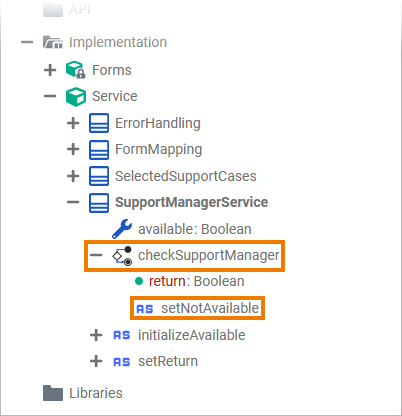Select the available: Boolean property label
402x416 pixels.
195,229
